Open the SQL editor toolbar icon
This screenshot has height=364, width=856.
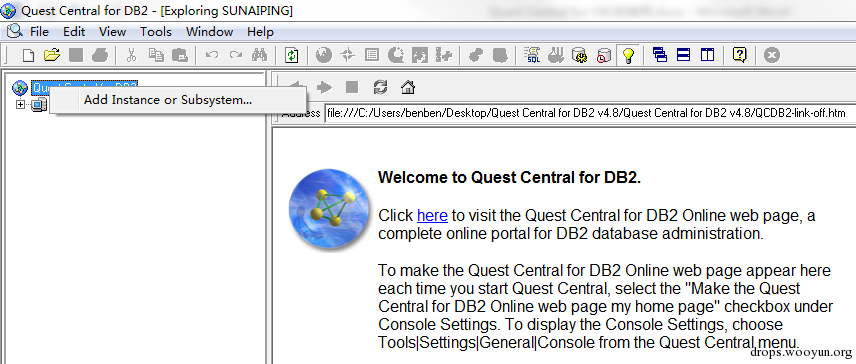tap(531, 55)
